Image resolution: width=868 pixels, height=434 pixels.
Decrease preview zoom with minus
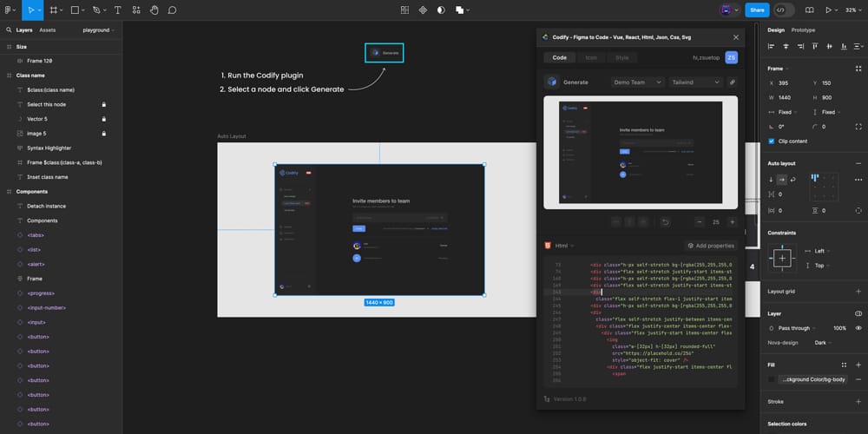click(x=699, y=222)
